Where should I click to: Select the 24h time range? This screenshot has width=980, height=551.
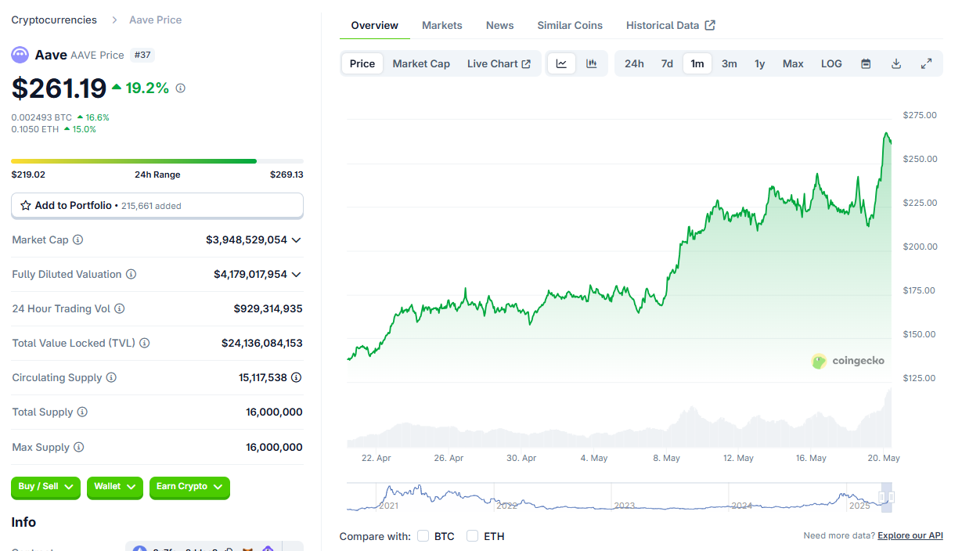(634, 63)
